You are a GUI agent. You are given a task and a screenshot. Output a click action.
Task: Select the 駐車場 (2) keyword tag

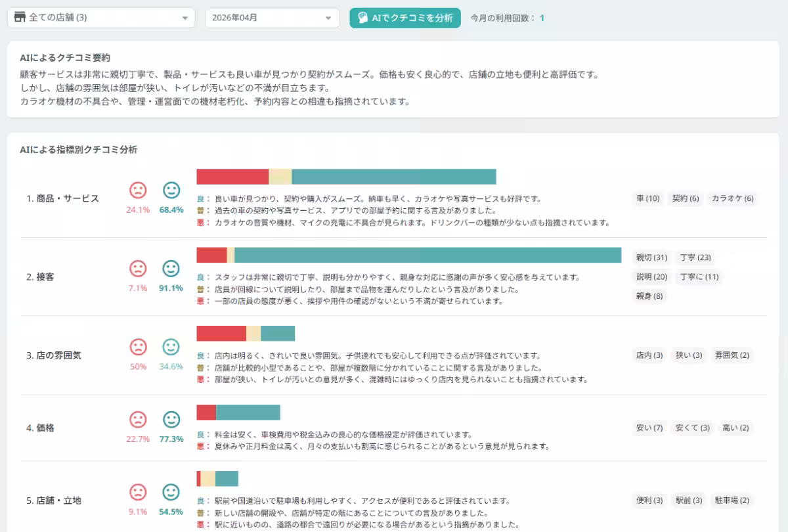(732, 500)
